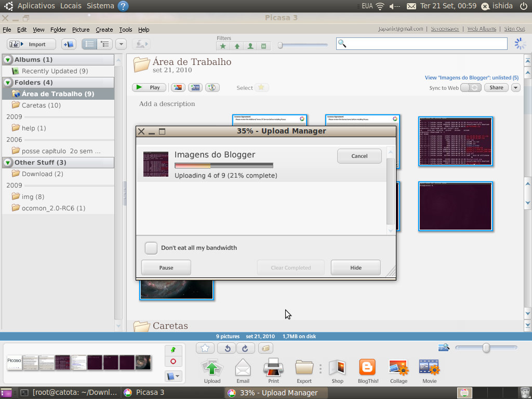Screen dimensions: 532x399
Task: Click in the search box
Action: (421, 44)
